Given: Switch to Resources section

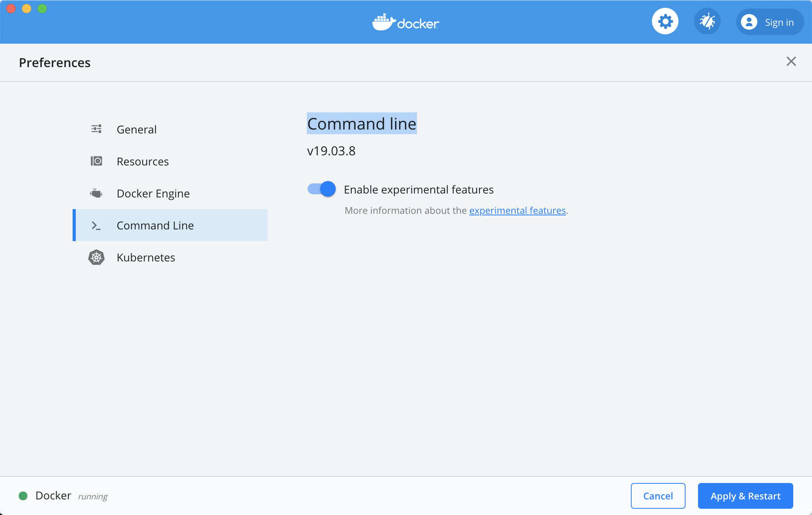Looking at the screenshot, I should coord(142,162).
